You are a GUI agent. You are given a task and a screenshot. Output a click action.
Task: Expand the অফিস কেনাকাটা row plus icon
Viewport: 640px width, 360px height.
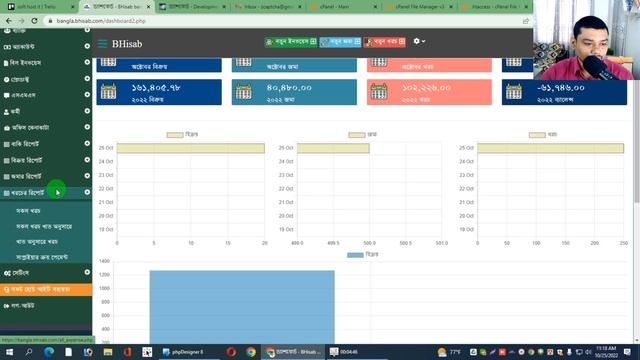pos(87,127)
